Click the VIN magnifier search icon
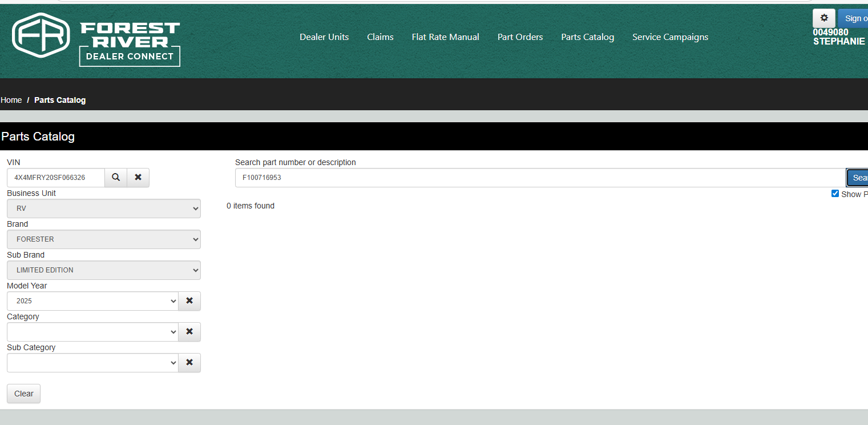The image size is (868, 425). tap(116, 178)
